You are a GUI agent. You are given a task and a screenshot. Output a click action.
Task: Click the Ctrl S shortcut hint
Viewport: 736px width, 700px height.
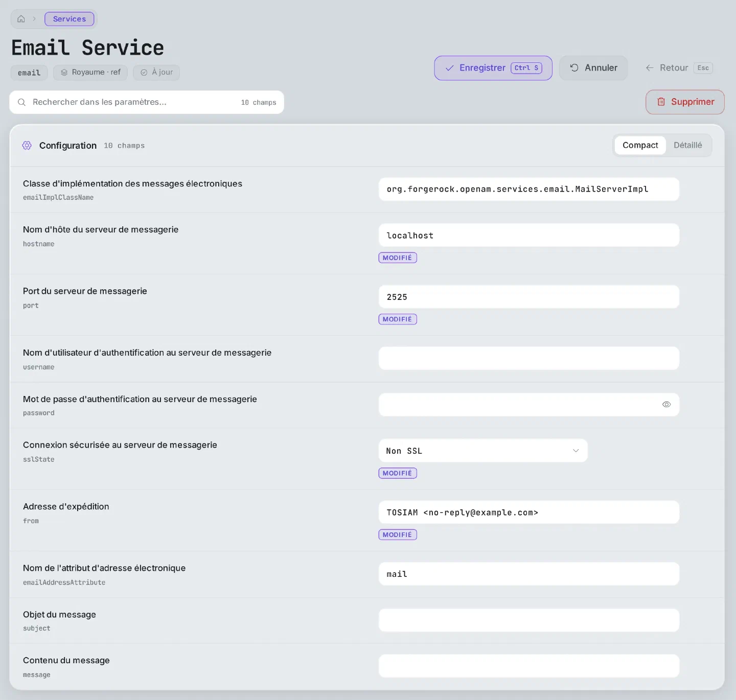tap(526, 68)
